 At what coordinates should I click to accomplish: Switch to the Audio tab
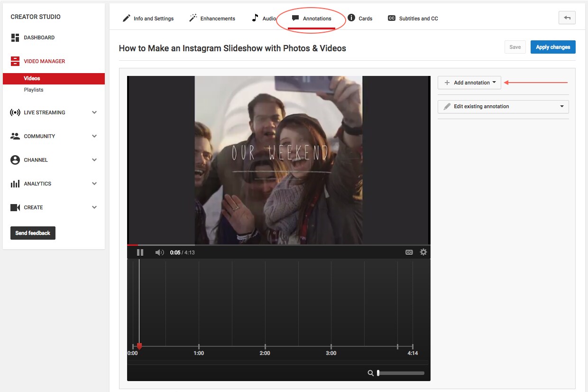tap(264, 19)
